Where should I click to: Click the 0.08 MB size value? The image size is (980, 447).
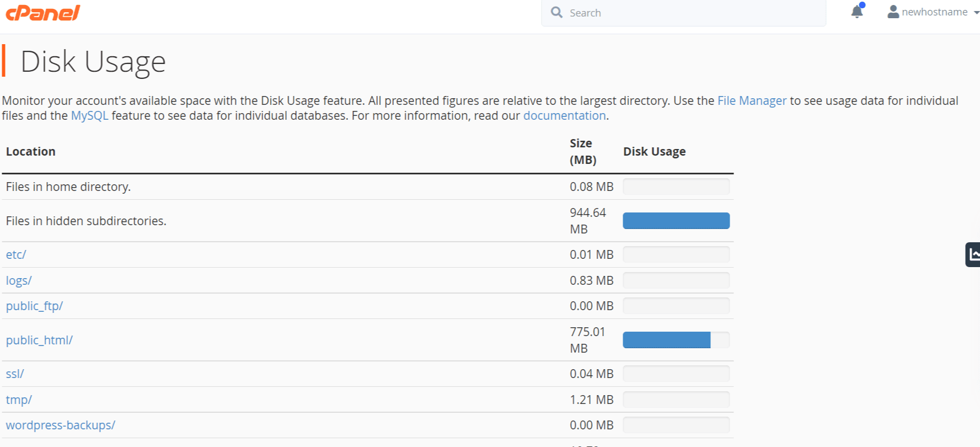tap(592, 187)
